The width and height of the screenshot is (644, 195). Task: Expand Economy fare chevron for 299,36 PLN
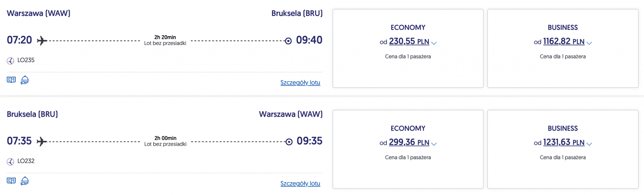tap(434, 144)
